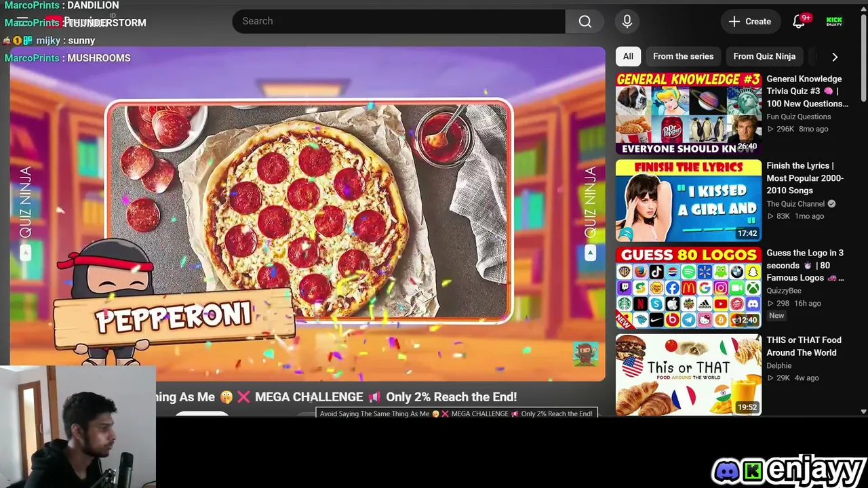868x488 pixels.
Task: Open the account avatar menu
Action: [x=834, y=21]
